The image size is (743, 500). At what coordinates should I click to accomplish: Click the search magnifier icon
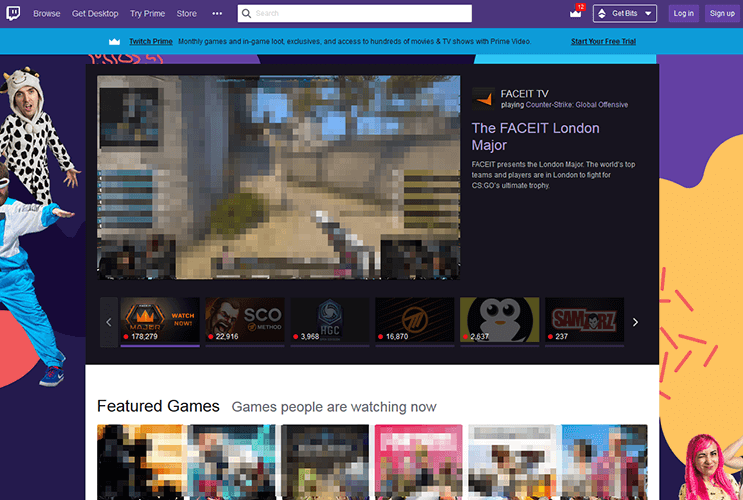click(246, 13)
